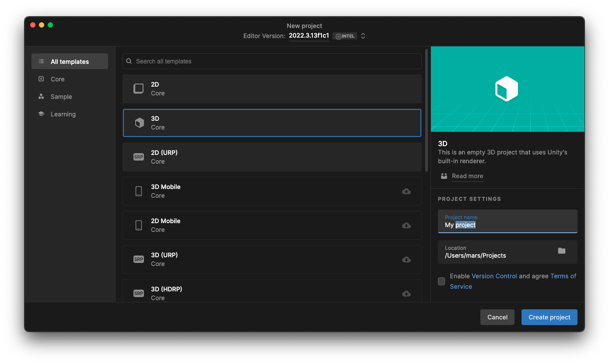This screenshot has height=364, width=609.
Task: Click the folder icon to browse location
Action: pyautogui.click(x=562, y=251)
